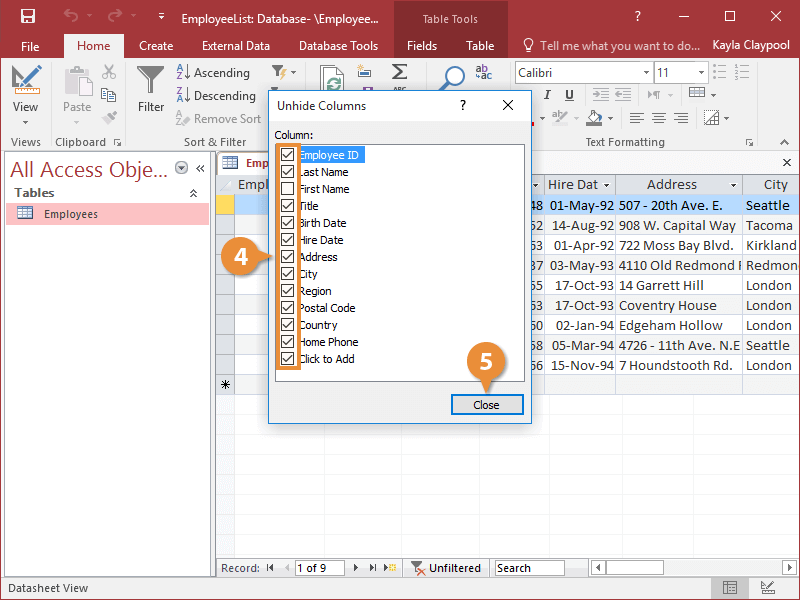This screenshot has height=600, width=800.
Task: Apply Underline formatting
Action: (x=568, y=94)
